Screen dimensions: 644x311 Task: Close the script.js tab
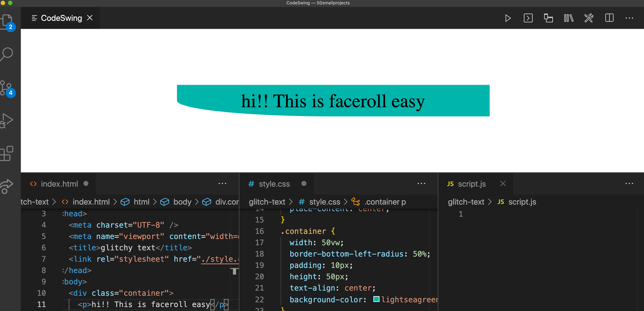click(x=503, y=183)
